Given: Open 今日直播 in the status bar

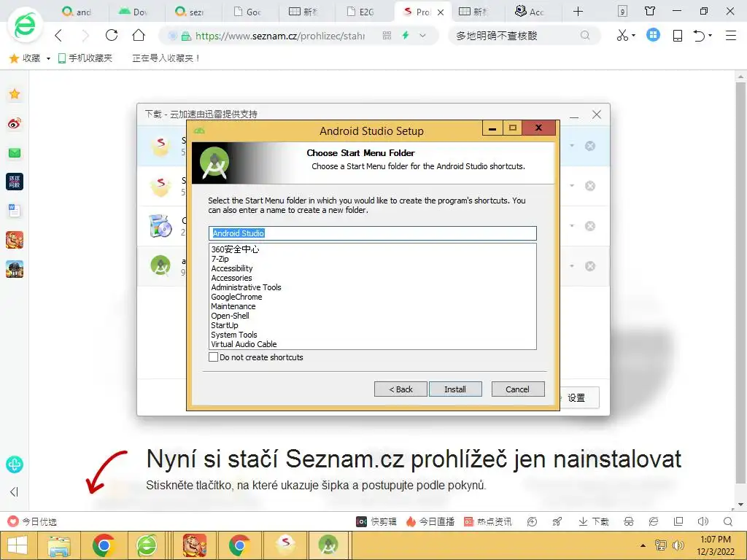Looking at the screenshot, I should coord(430,521).
